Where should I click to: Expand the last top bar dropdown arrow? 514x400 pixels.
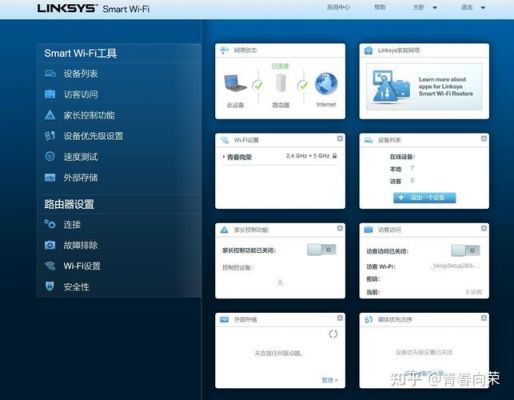pos(483,8)
